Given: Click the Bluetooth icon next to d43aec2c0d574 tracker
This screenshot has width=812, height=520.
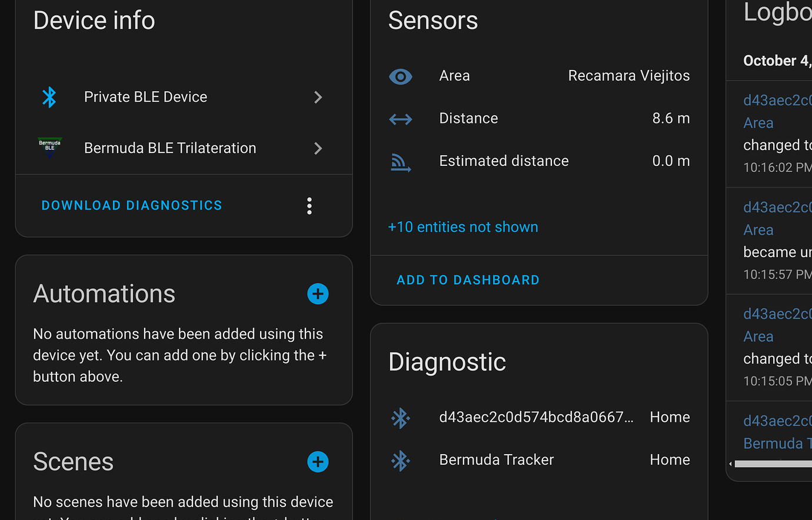Looking at the screenshot, I should 401,418.
